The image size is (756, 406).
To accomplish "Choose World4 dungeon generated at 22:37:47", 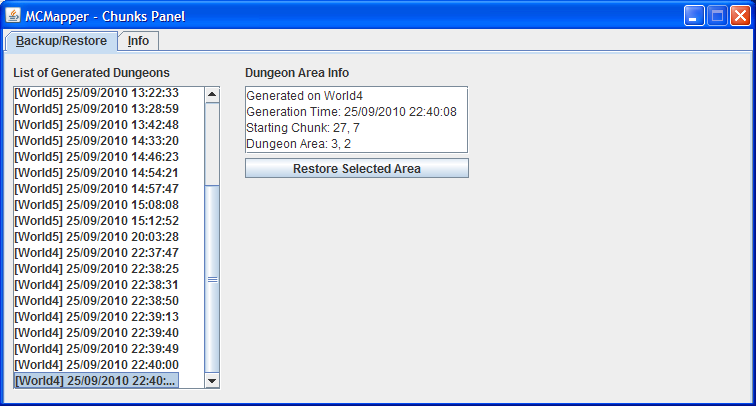I will tap(97, 253).
